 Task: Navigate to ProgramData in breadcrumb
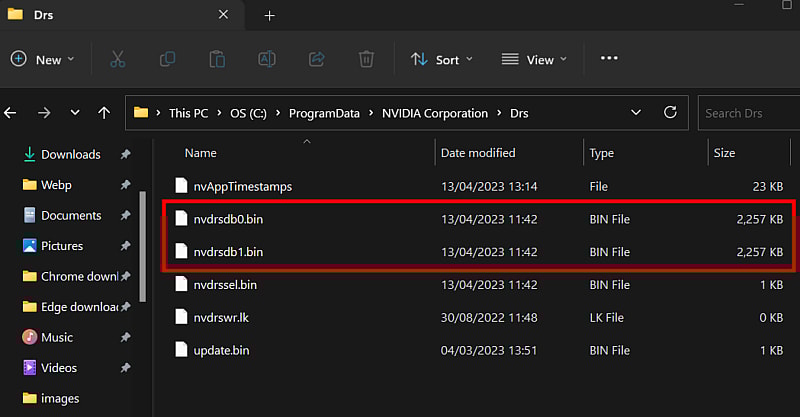(324, 113)
